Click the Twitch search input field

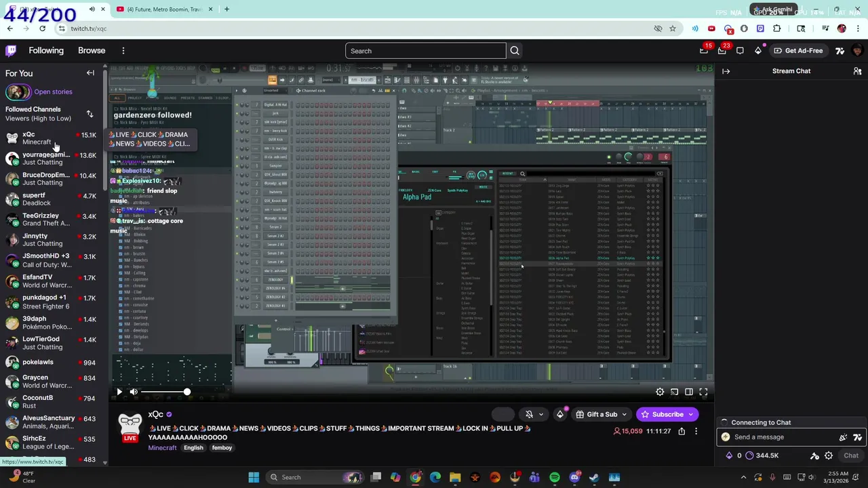426,51
